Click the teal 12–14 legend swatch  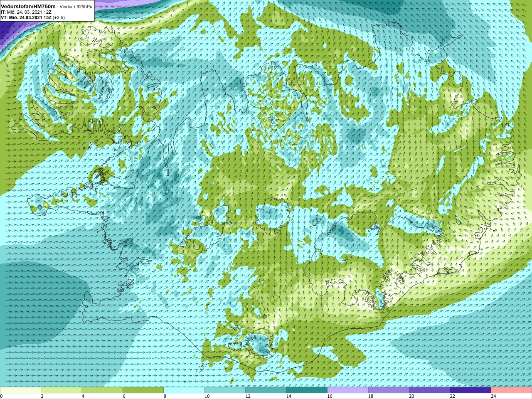[x=266, y=390]
